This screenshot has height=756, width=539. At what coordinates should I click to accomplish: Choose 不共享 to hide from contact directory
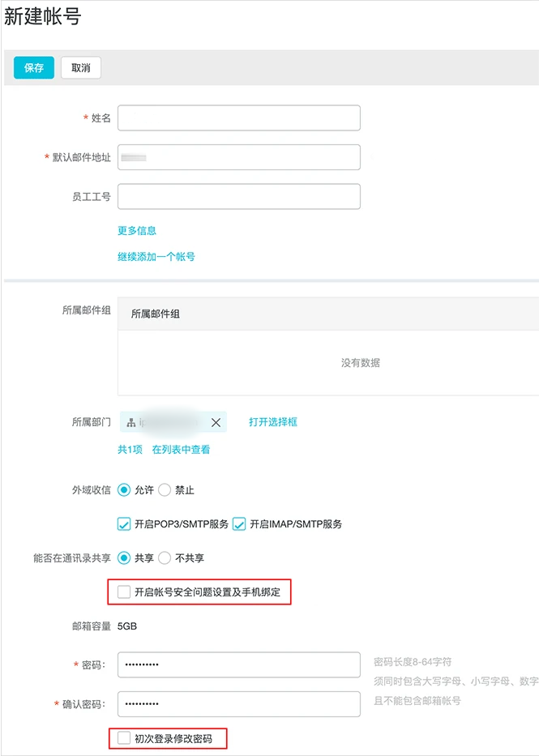pyautogui.click(x=166, y=557)
